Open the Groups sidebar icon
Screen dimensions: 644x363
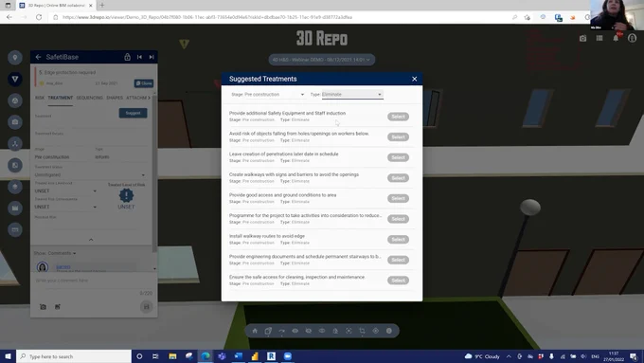click(x=15, y=100)
